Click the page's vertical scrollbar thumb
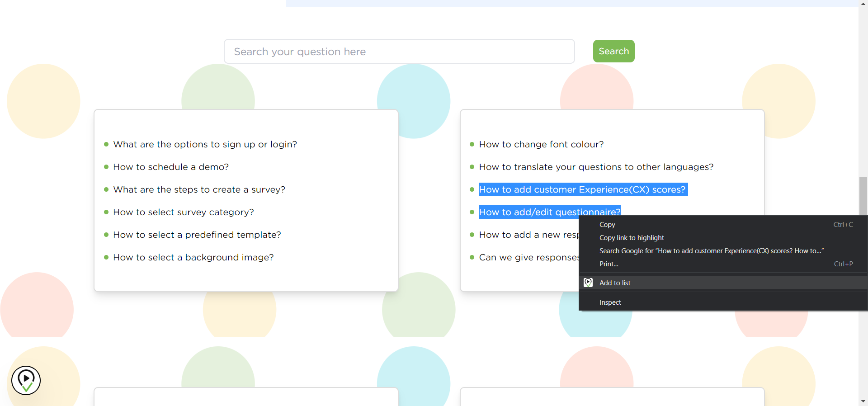868x406 pixels. (863, 196)
